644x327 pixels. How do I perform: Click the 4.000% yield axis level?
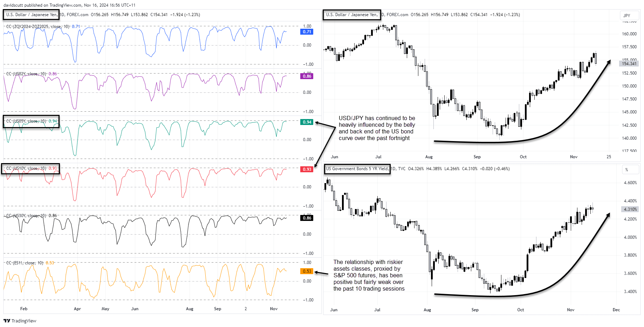coord(630,237)
